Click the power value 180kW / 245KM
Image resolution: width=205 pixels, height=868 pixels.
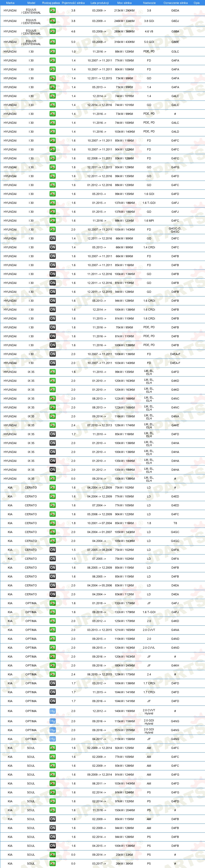click(124, 665)
